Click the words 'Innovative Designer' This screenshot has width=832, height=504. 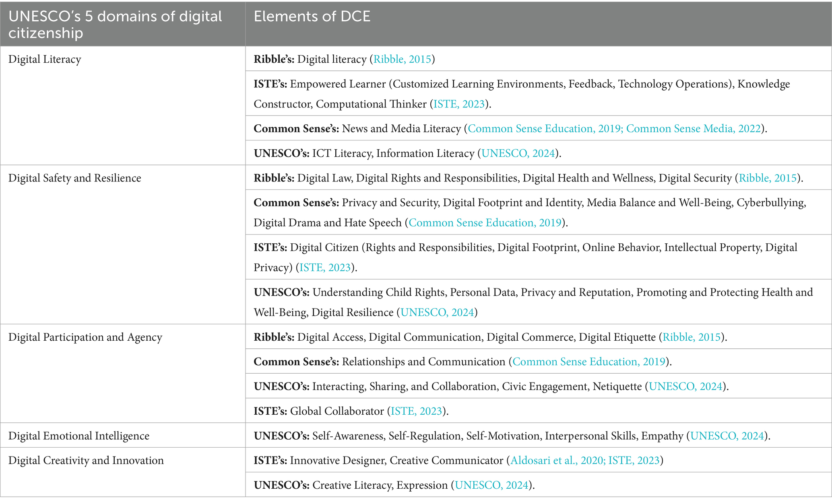337,460
